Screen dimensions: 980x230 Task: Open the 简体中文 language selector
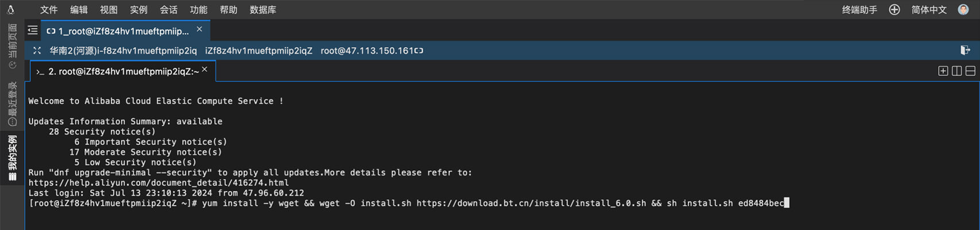(x=929, y=10)
